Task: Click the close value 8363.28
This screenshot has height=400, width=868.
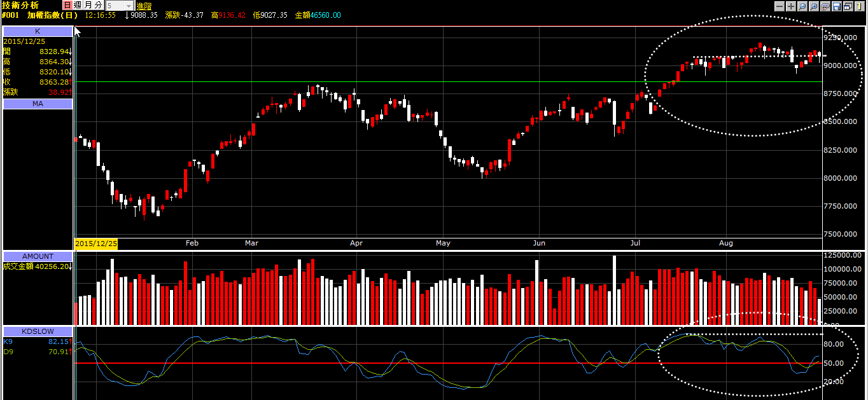Action: [54, 82]
